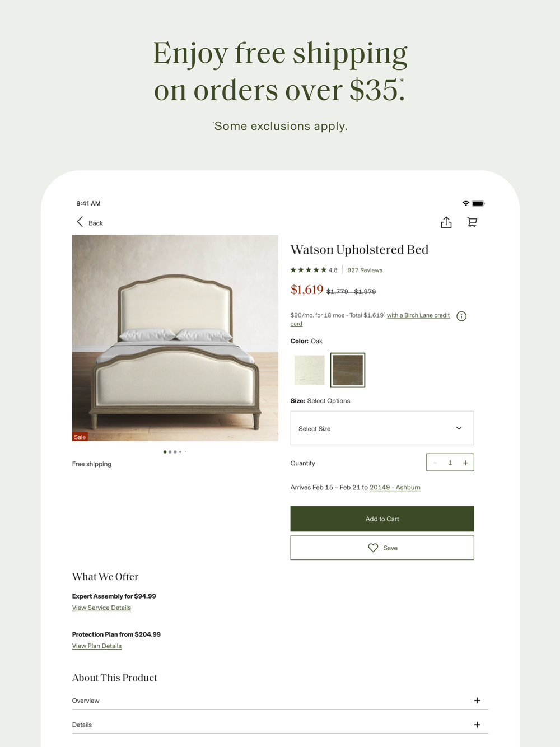Decrease quantity with minus button

[x=435, y=463]
